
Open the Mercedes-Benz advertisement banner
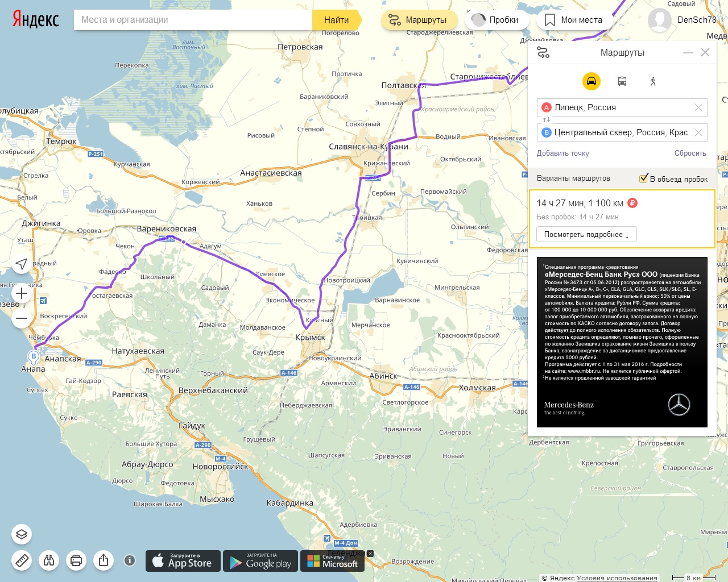(x=622, y=342)
